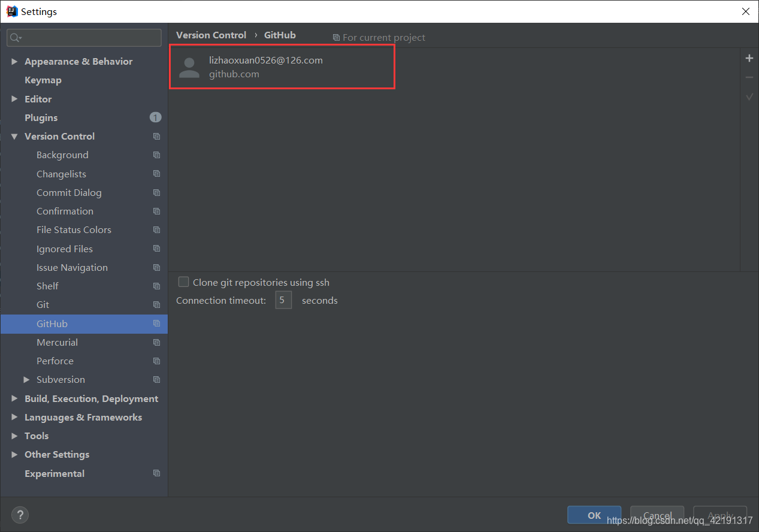The image size is (759, 532).
Task: Click project-level icon beside Experimental
Action: click(x=156, y=473)
